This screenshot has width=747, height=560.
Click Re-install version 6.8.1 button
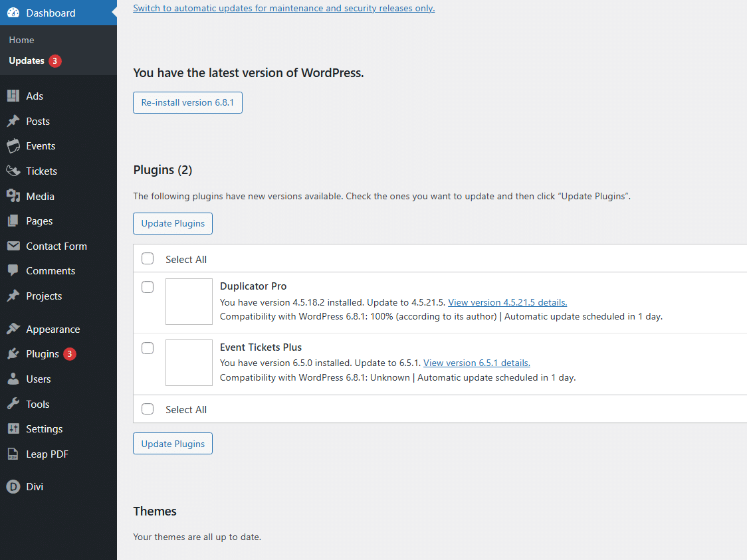pyautogui.click(x=187, y=102)
